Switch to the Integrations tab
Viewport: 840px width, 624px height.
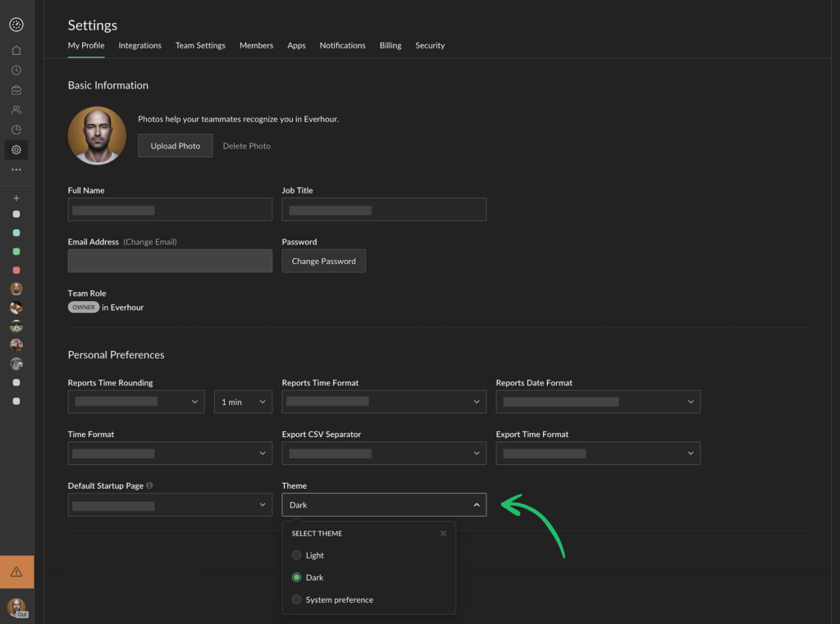pyautogui.click(x=139, y=46)
